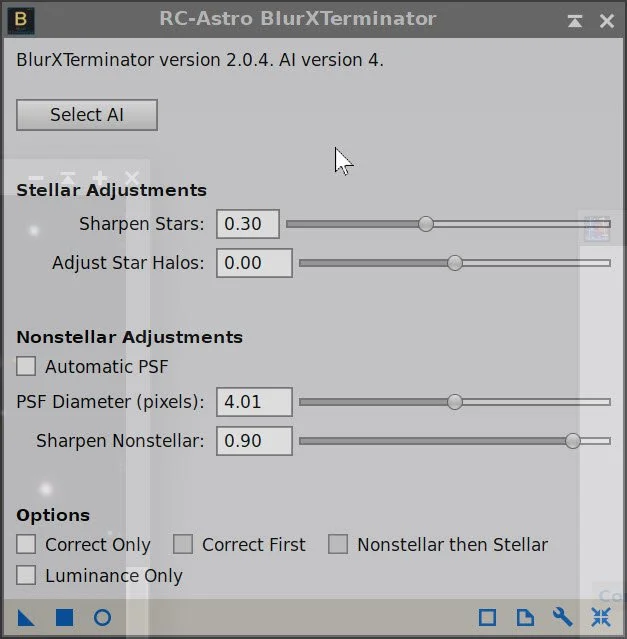Click the RC-Astro BlurXTerminator title bar text
Screen dimensions: 627x639
coord(298,19)
